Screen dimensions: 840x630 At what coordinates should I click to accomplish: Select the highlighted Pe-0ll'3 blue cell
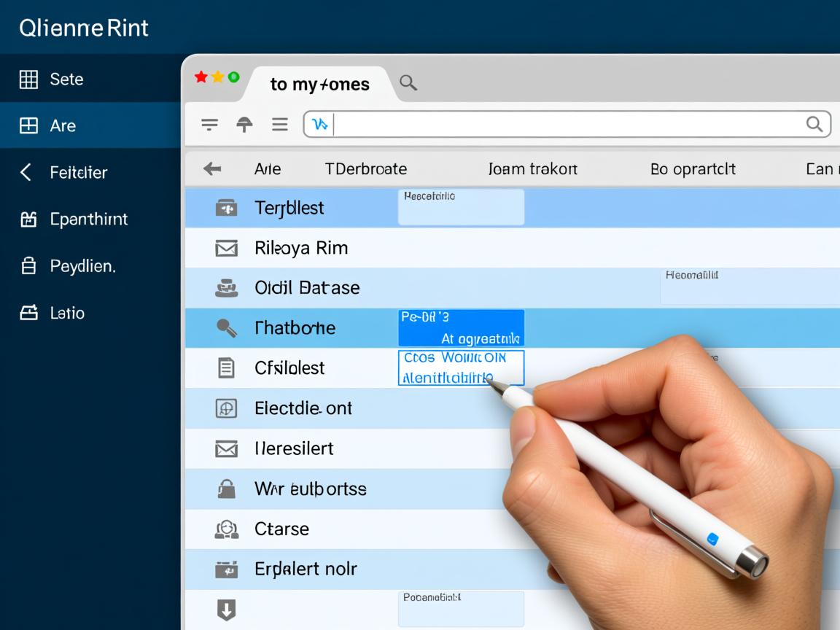pyautogui.click(x=461, y=327)
